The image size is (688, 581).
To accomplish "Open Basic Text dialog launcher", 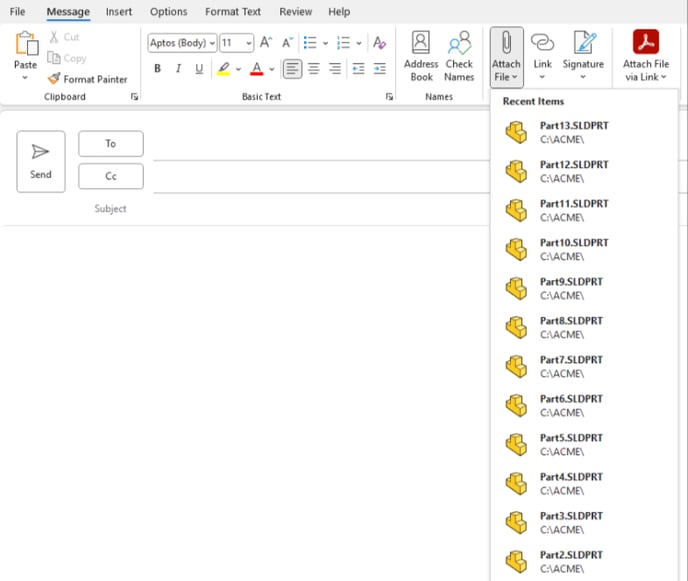I will coord(389,97).
